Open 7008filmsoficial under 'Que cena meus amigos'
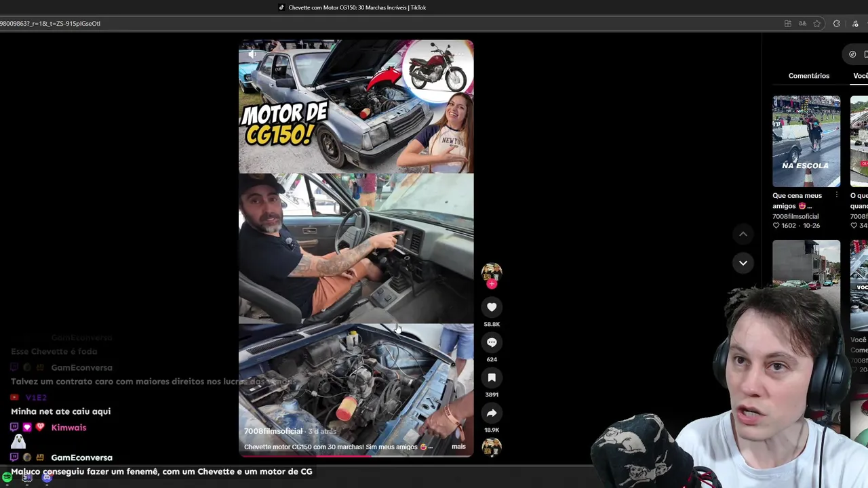Image resolution: width=868 pixels, height=488 pixels. 795,216
